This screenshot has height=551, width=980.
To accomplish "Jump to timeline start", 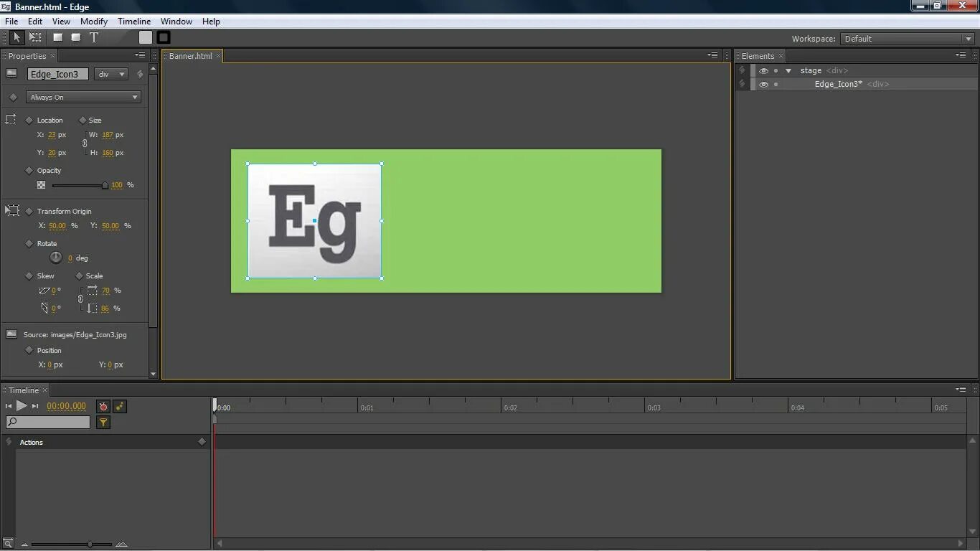I will 9,406.
